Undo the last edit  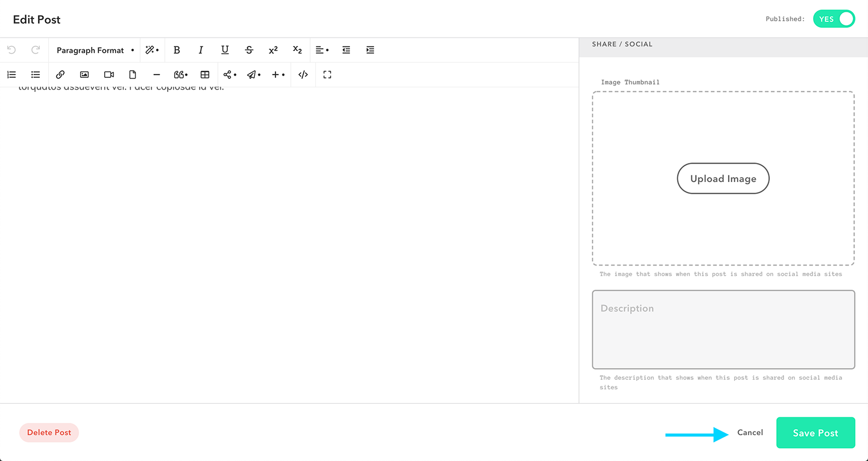[11, 50]
